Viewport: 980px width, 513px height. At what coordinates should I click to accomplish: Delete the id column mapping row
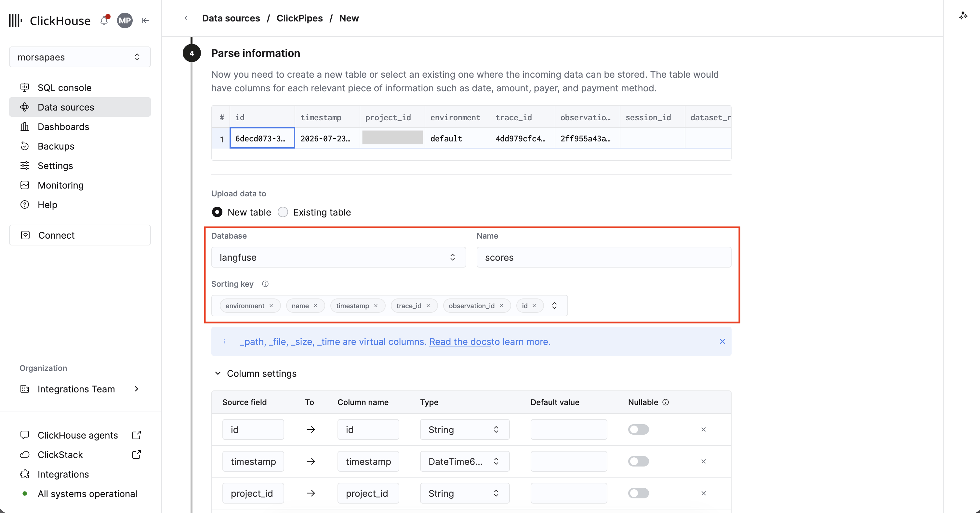pyautogui.click(x=703, y=430)
